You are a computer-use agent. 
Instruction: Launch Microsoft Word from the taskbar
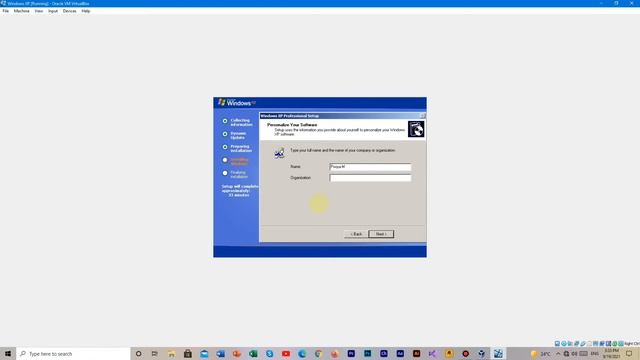[x=220, y=353]
